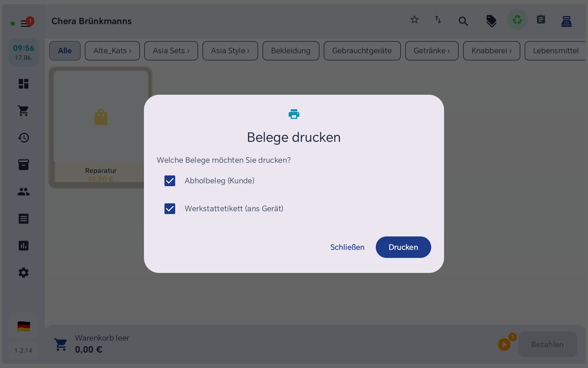The image size is (588, 368).
Task: Click the sort arrows icon
Action: (x=438, y=20)
